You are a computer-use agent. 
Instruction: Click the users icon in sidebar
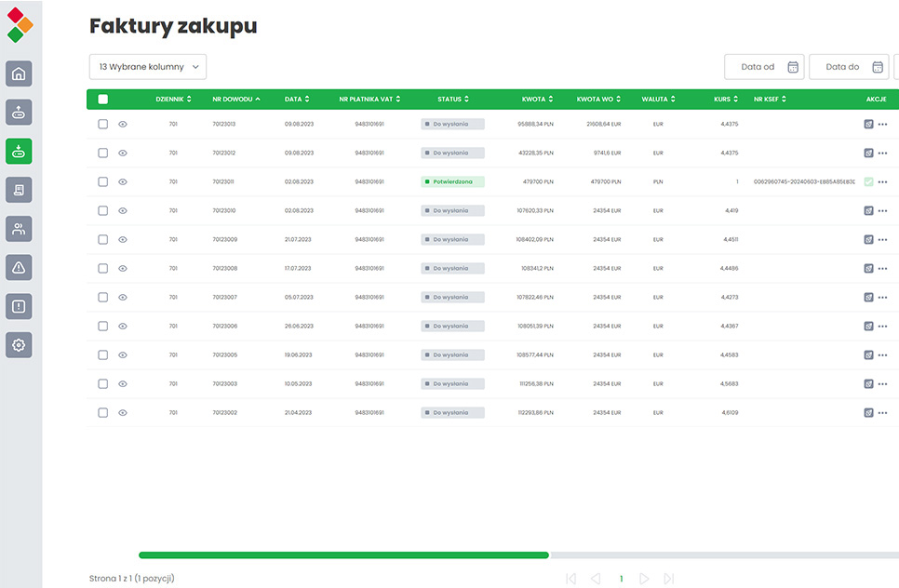tap(19, 229)
